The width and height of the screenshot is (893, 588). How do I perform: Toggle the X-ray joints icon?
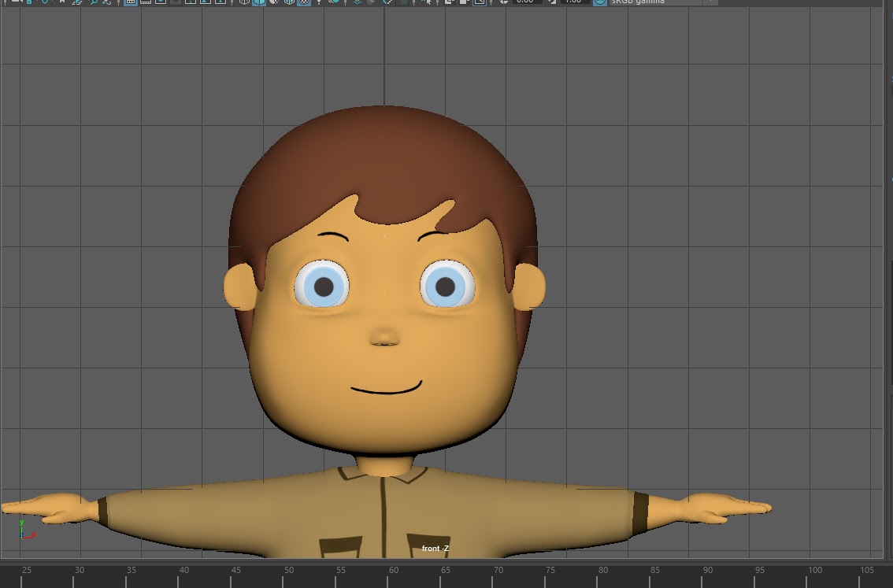pos(480,2)
